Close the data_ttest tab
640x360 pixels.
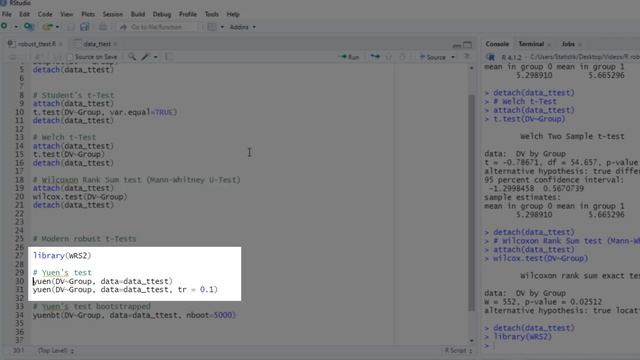click(116, 44)
